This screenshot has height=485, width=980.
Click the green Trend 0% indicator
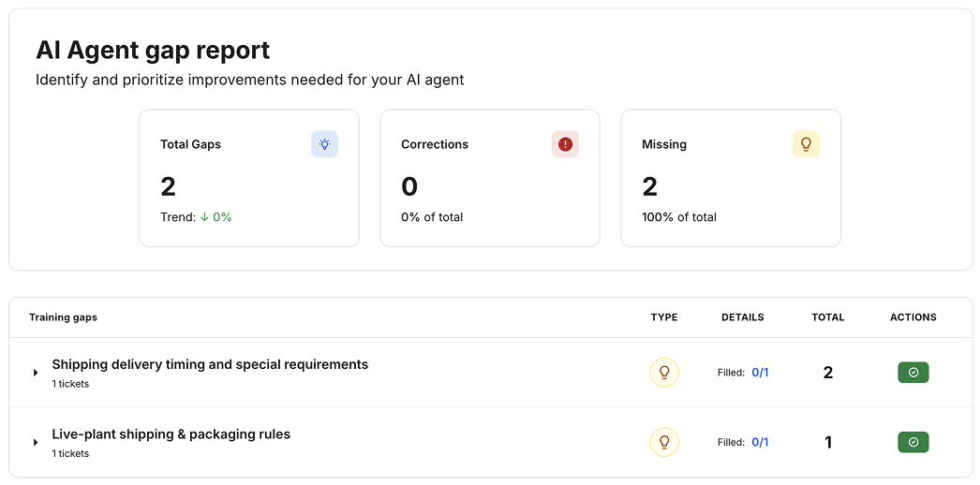(x=215, y=217)
